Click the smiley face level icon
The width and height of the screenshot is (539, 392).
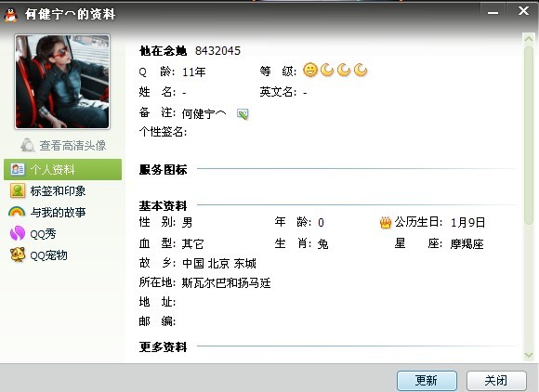pos(310,70)
